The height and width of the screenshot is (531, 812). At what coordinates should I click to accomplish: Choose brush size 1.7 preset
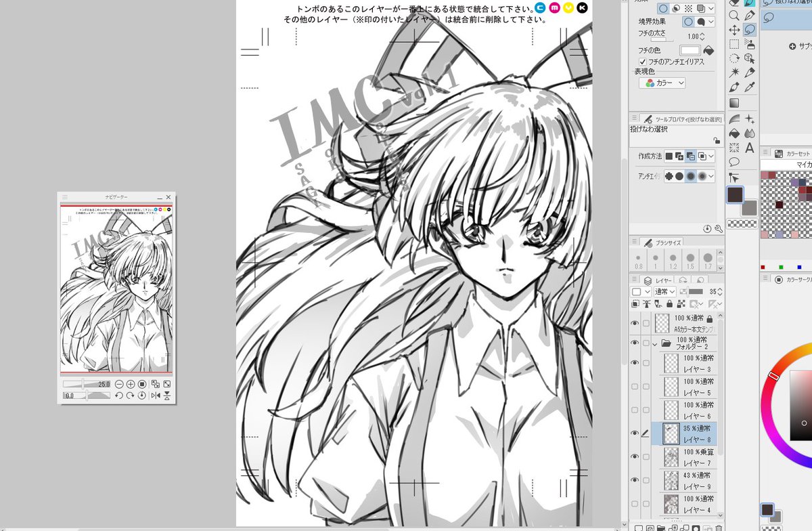[708, 261]
